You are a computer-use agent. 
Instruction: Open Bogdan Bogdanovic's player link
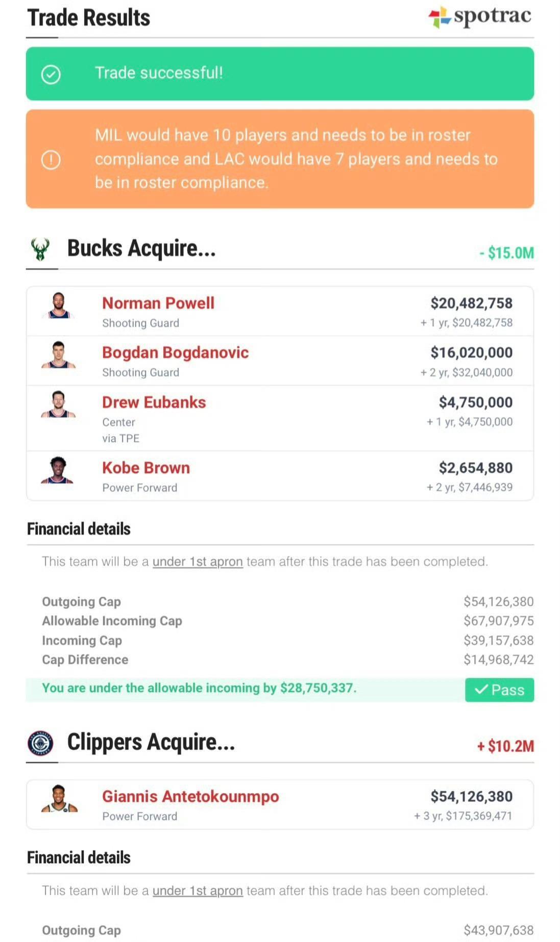tap(175, 352)
